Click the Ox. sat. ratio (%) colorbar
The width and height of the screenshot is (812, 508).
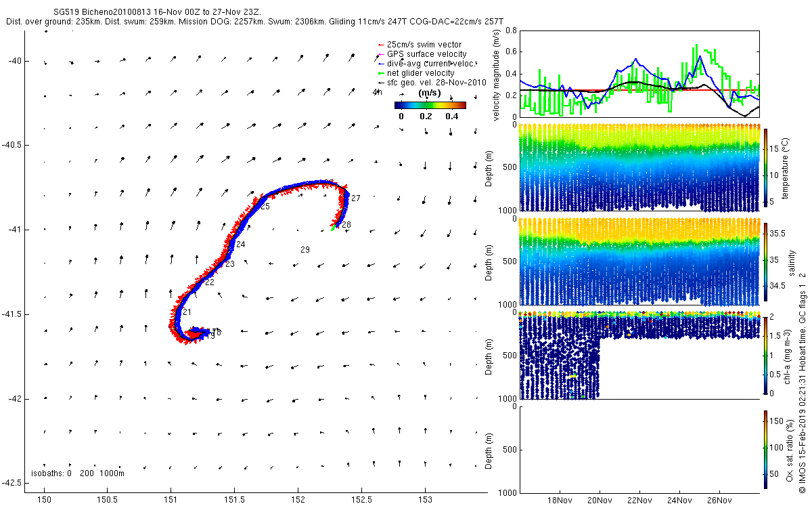pos(765,449)
